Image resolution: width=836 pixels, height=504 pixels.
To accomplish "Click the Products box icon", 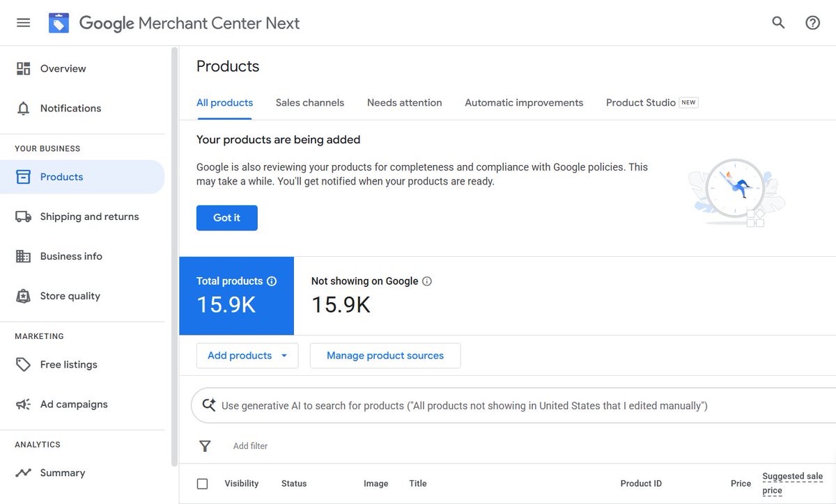I will pos(24,177).
